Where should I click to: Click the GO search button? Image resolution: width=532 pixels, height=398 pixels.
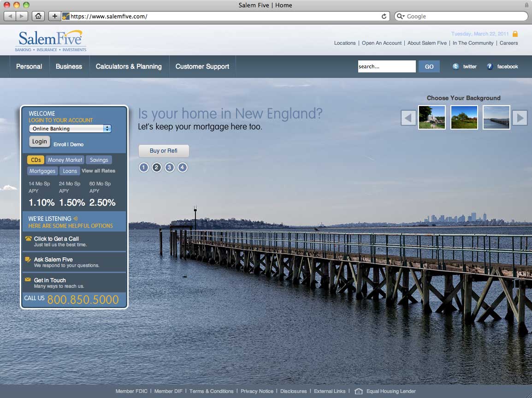click(429, 66)
